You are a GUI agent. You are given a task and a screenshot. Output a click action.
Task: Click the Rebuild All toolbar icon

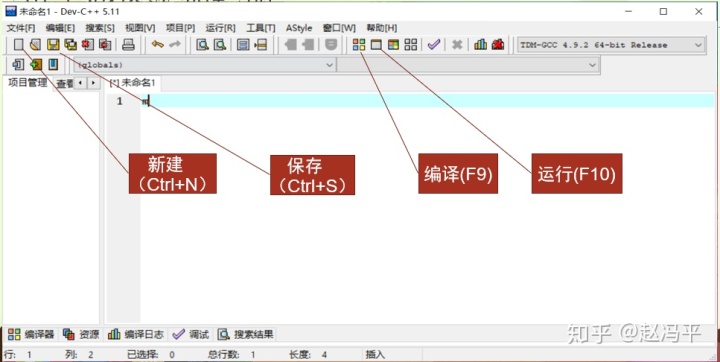[x=411, y=45]
